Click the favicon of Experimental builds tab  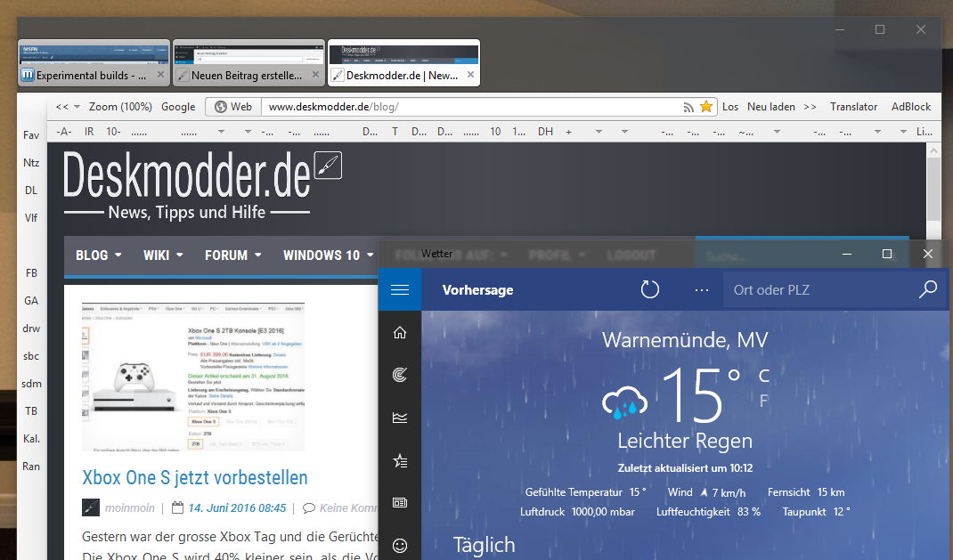coord(28,76)
